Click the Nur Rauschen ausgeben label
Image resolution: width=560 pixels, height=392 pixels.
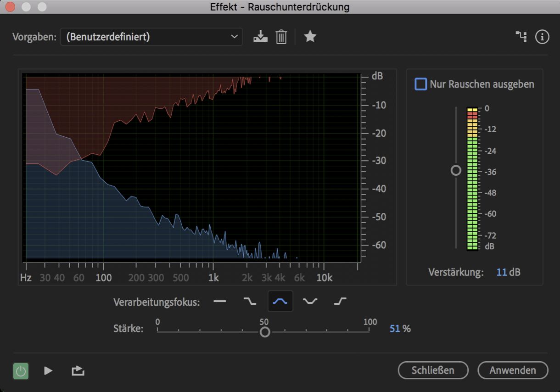482,84
